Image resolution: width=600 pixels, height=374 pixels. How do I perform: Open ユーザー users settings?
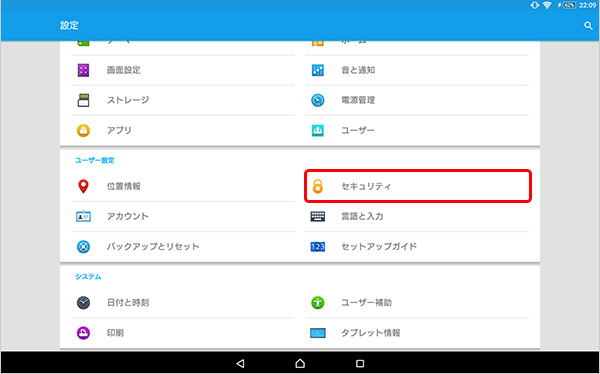click(417, 130)
